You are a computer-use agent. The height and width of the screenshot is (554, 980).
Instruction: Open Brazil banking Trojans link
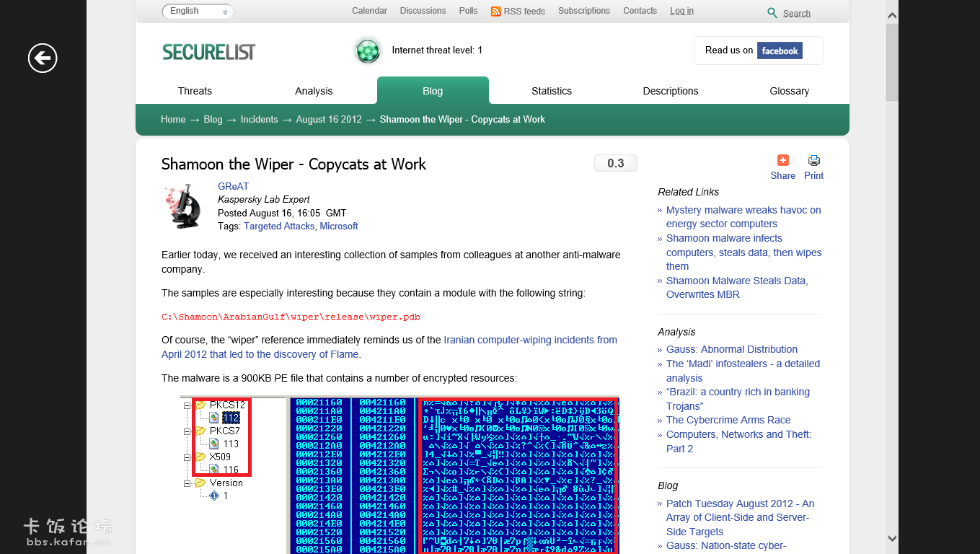click(738, 399)
